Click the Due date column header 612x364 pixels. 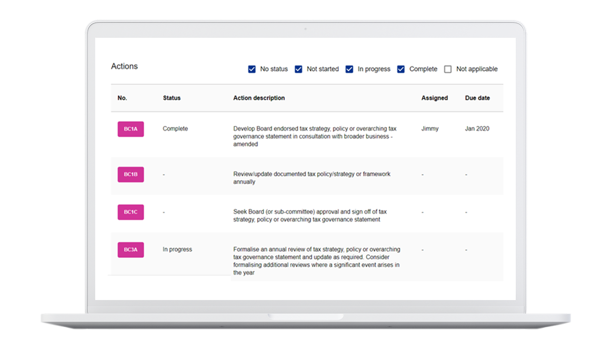click(477, 98)
